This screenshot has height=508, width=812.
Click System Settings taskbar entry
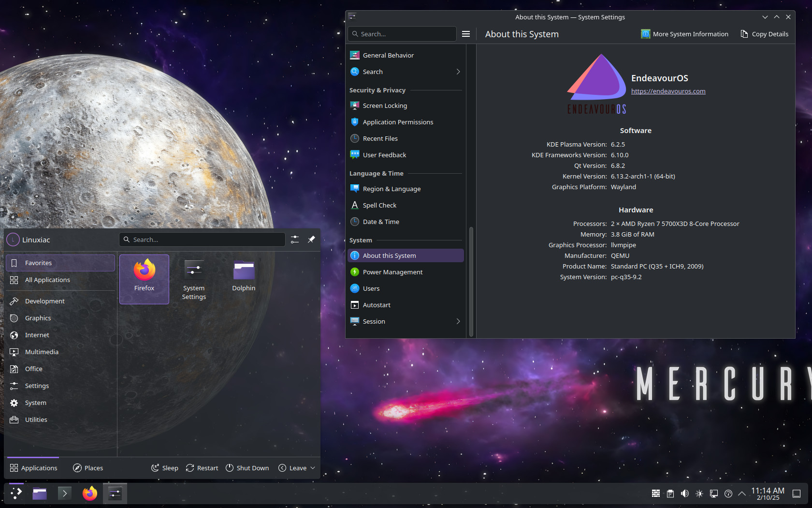(115, 493)
